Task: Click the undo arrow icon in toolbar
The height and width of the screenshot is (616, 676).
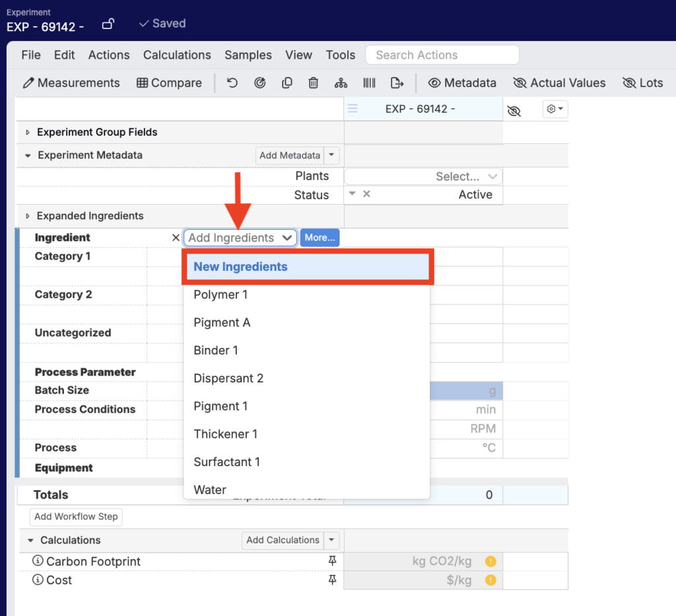Action: [232, 83]
